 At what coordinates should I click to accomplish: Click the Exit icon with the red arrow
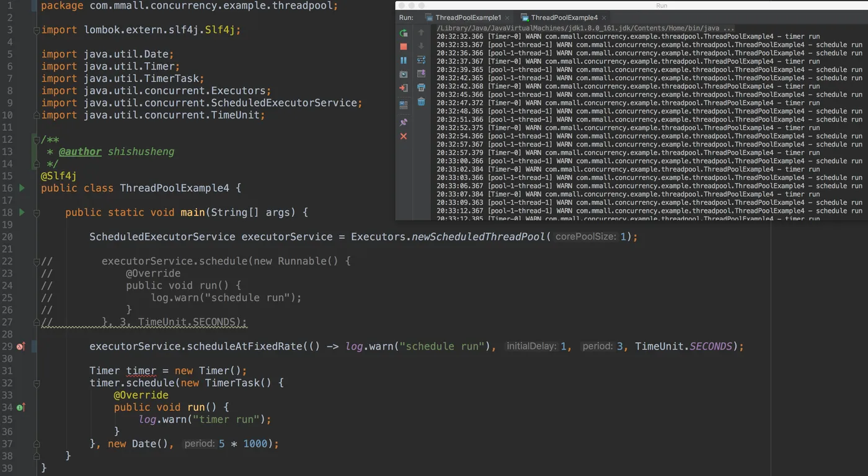tap(404, 88)
